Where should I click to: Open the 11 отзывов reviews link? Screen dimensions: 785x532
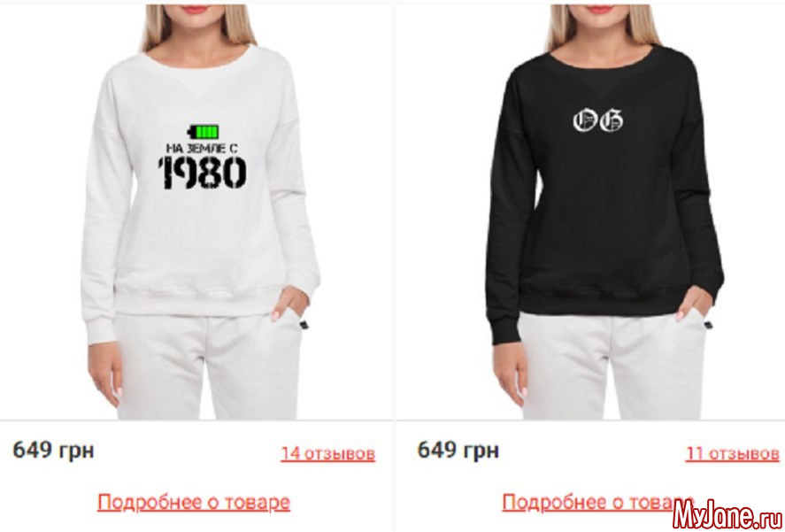tap(733, 453)
